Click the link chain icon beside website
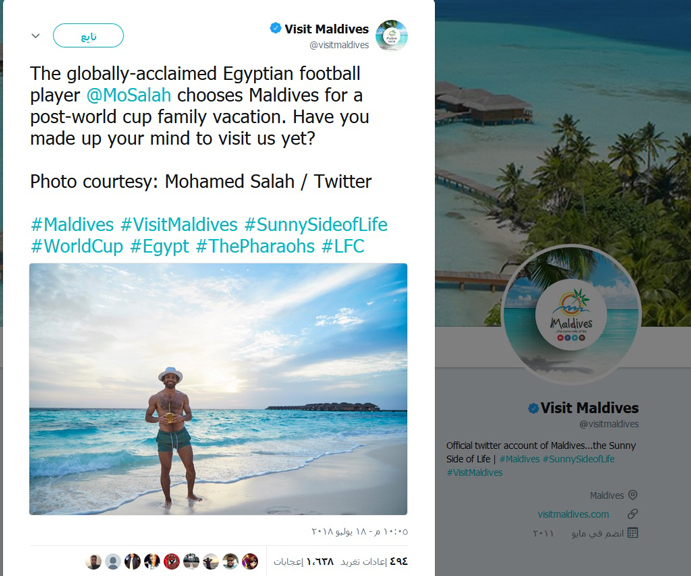691x576 pixels. pos(632,514)
